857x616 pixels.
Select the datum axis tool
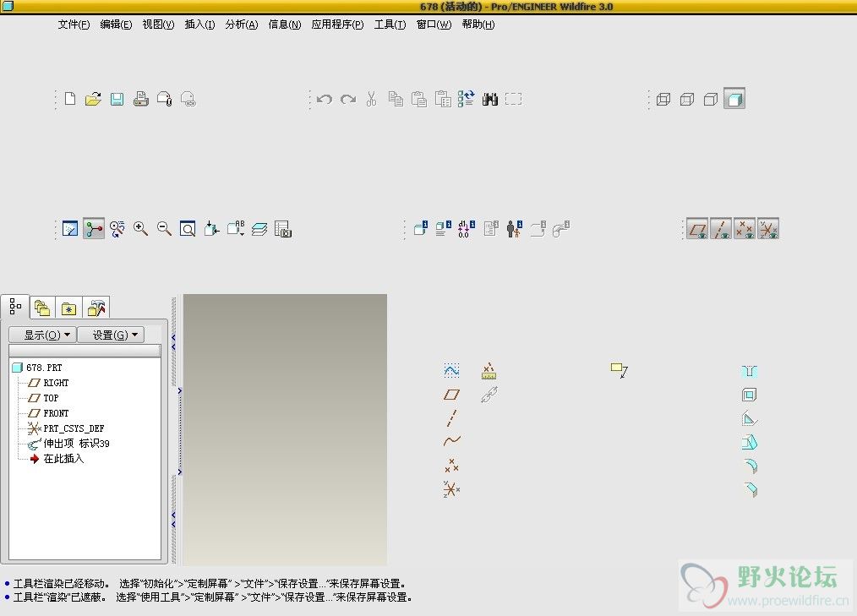(x=451, y=418)
